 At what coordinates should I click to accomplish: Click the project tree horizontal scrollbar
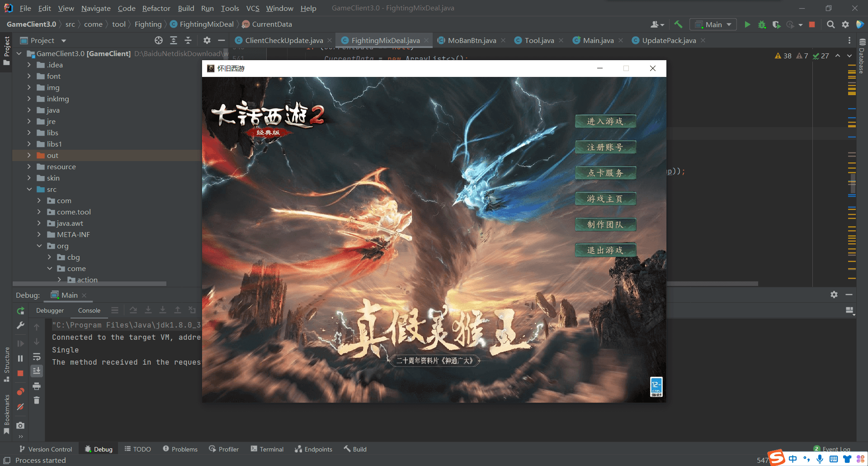pyautogui.click(x=90, y=284)
